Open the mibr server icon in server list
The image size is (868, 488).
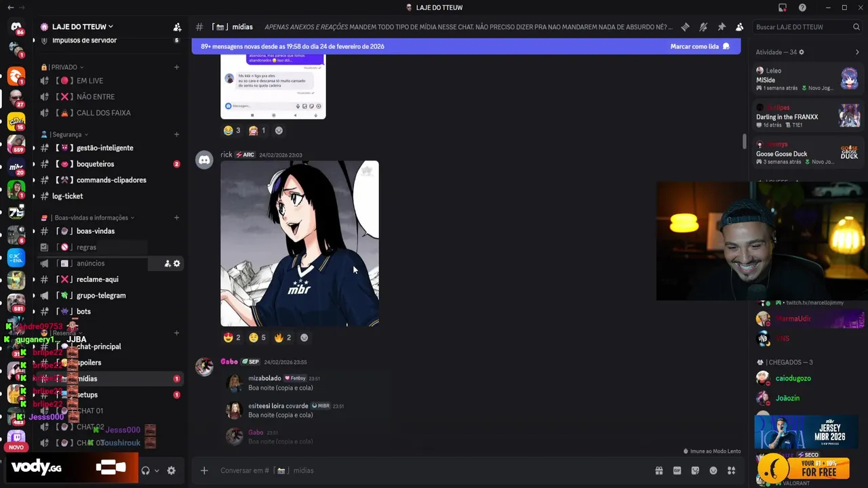tap(16, 167)
